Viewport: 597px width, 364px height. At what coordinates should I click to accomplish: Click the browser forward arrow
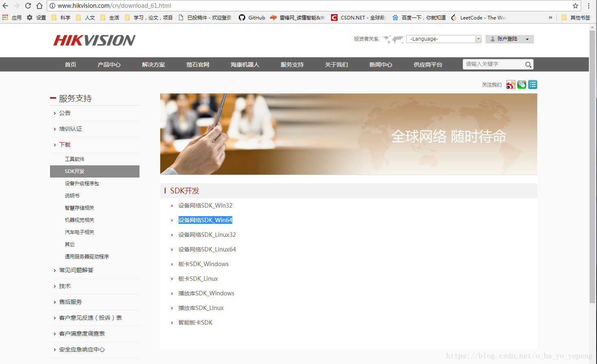click(17, 6)
